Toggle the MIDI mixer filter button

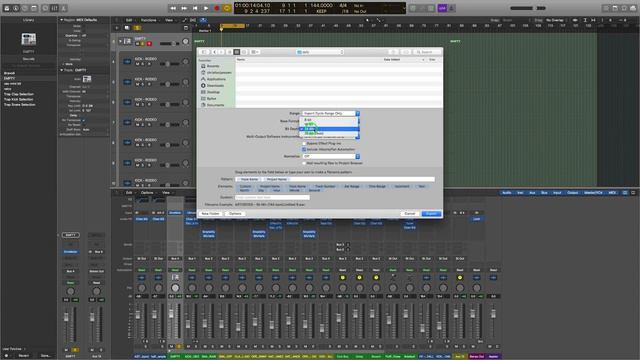point(613,193)
